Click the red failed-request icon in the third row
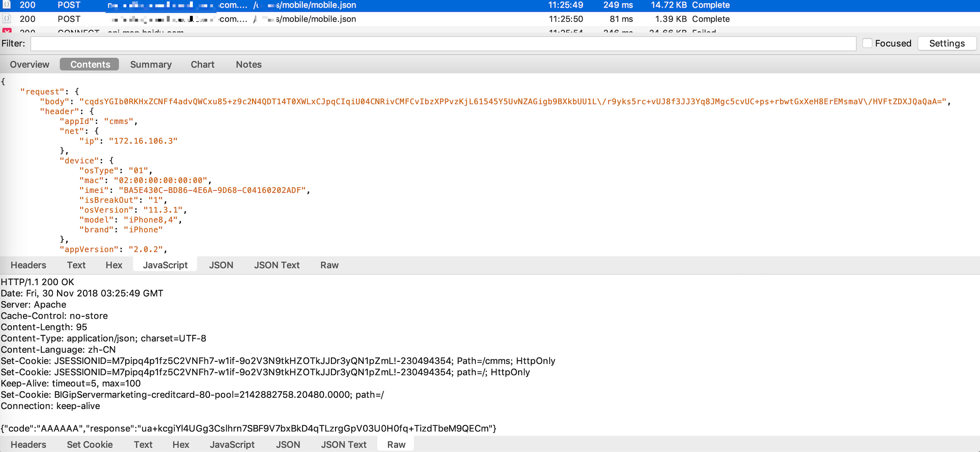 6,30
